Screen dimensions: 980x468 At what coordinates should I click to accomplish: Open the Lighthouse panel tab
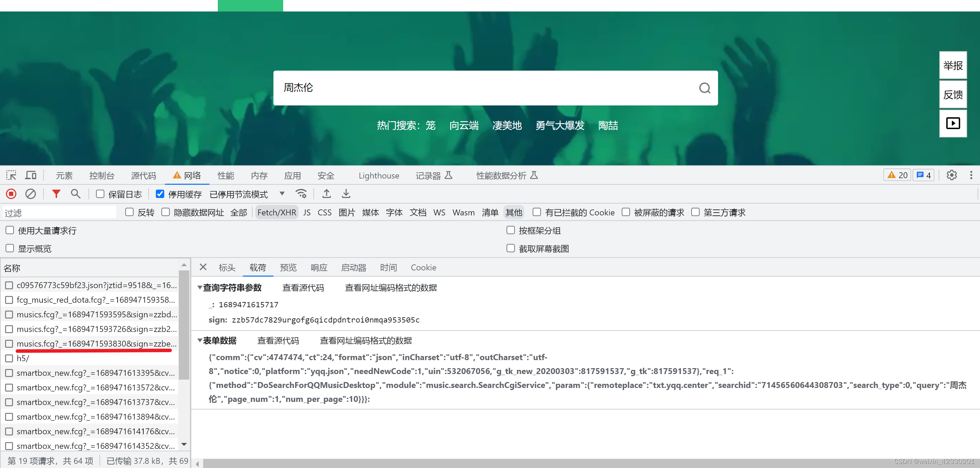(379, 175)
